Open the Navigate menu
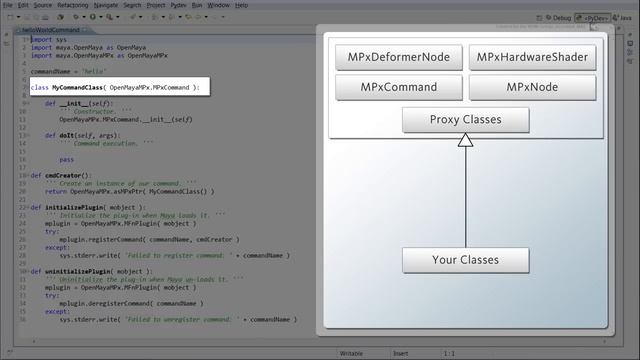Screen dimensions: 640x360 click(106, 5)
